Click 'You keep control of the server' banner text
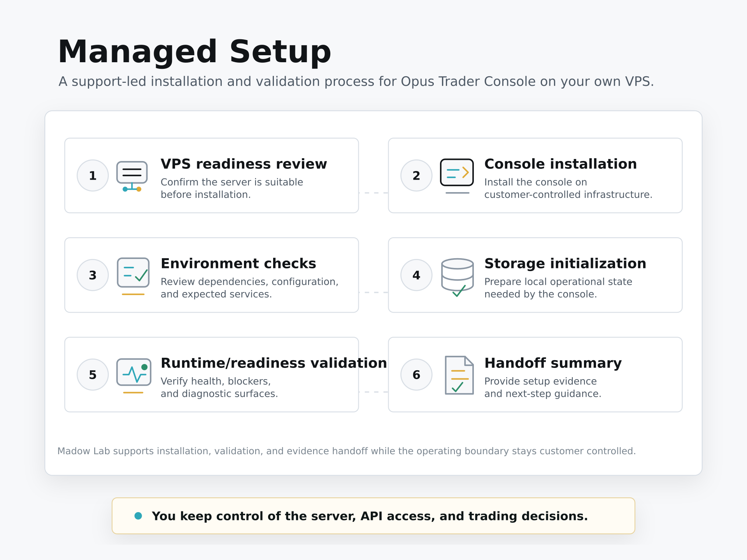The width and height of the screenshot is (747, 560). click(370, 516)
